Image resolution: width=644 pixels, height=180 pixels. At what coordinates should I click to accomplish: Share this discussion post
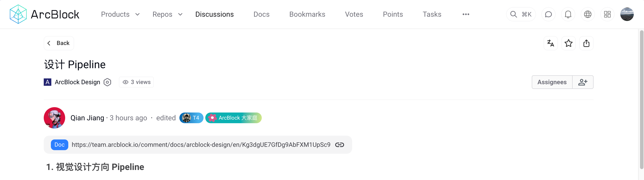click(x=586, y=43)
